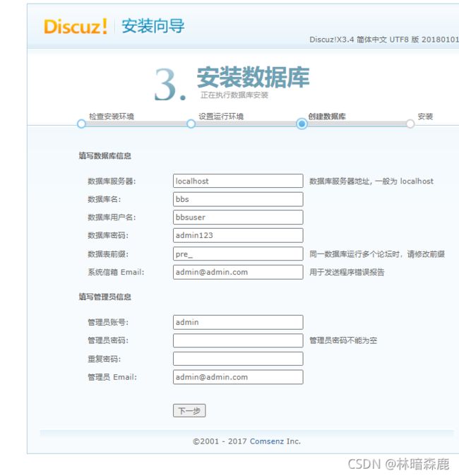Click the 管理员 Email label
The image size is (459, 476).
(112, 377)
